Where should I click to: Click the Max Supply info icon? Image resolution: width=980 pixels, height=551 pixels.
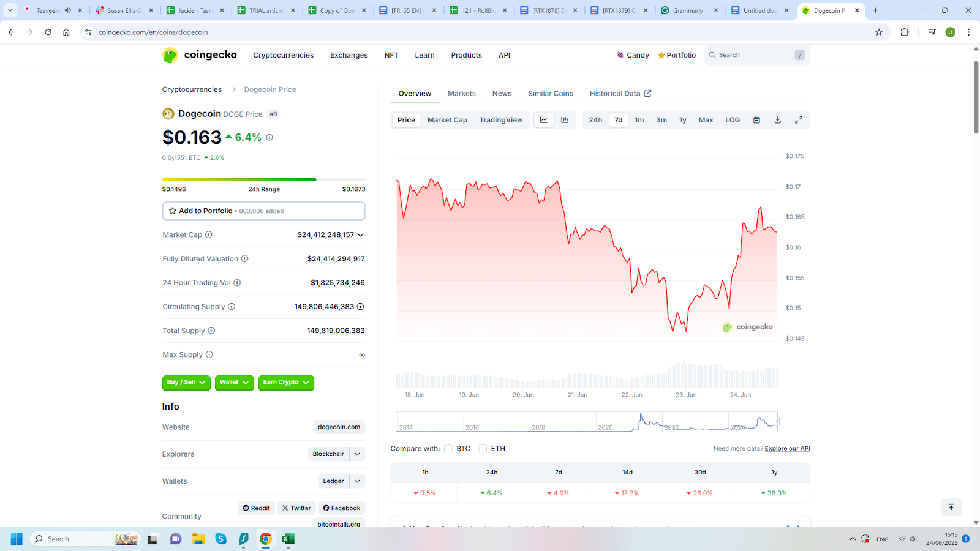tap(209, 354)
